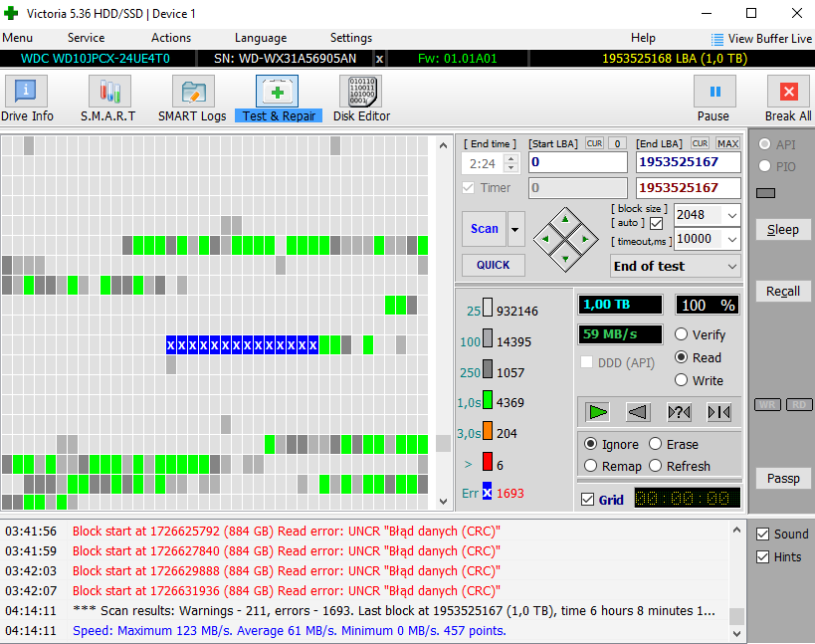Open the Scan button dropdown arrow
815x644 pixels.
[515, 229]
